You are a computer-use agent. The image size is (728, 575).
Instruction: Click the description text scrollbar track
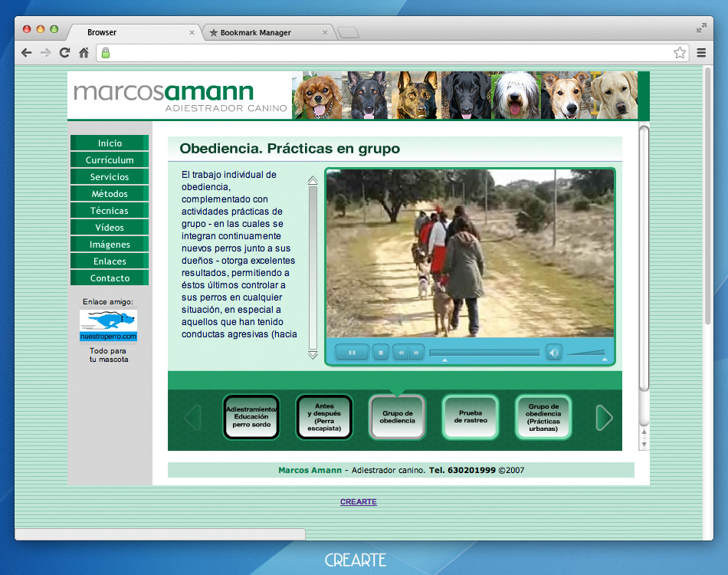pos(313,268)
